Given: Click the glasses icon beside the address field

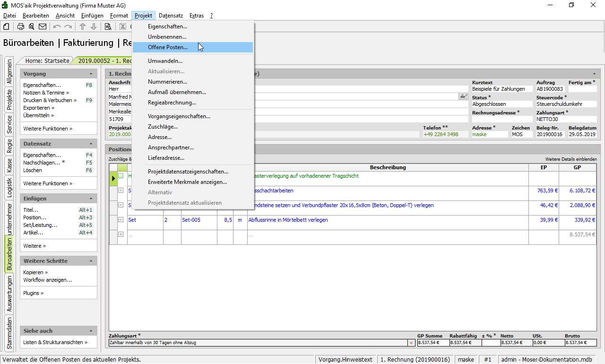Looking at the screenshot, I should click(x=463, y=96).
